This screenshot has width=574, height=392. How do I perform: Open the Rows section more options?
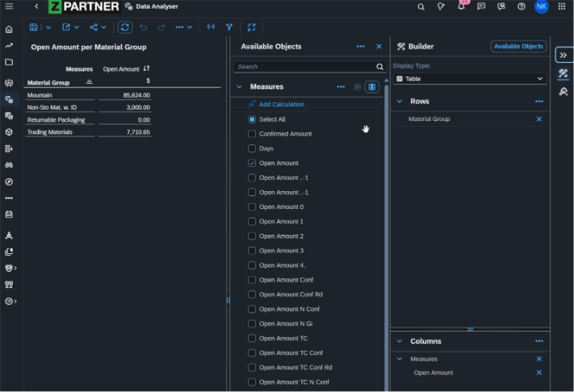[x=538, y=102]
